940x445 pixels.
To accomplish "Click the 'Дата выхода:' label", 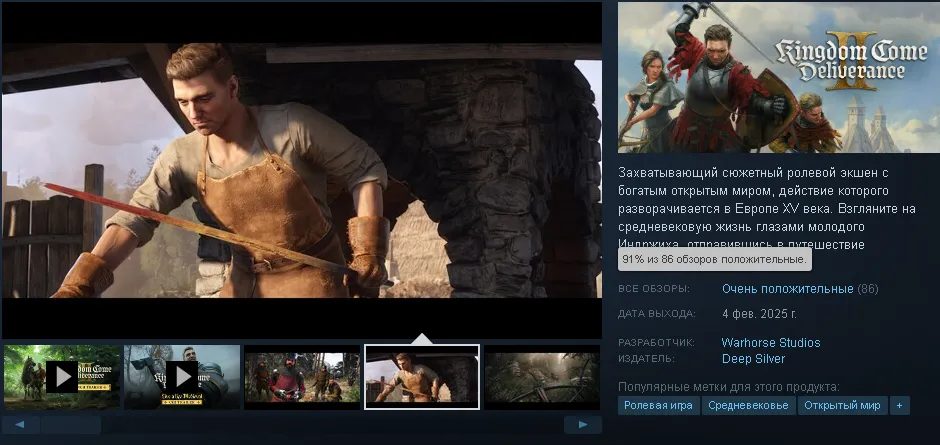I will (657, 314).
